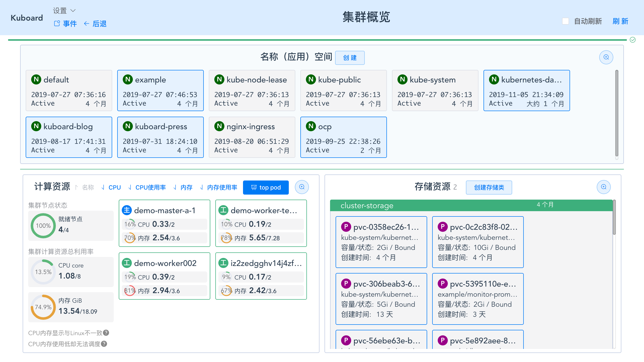Click the P icon on pvc-5395110e card
644x362 pixels.
coord(442,284)
